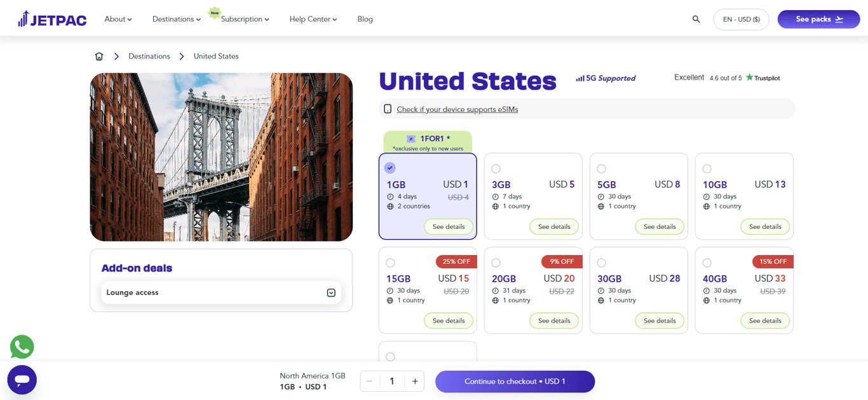Viewport: 868px width, 400px height.
Task: Select the 30GB plan radio button
Action: tap(601, 263)
